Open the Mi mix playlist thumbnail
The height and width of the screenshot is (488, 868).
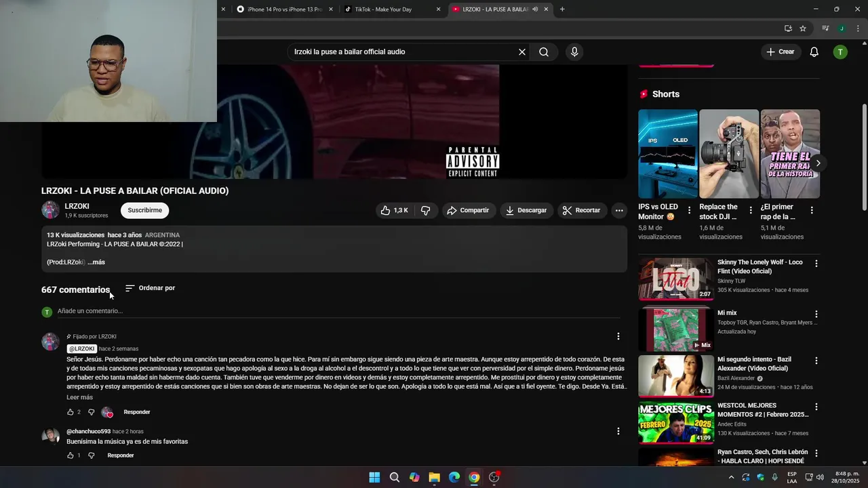point(676,329)
